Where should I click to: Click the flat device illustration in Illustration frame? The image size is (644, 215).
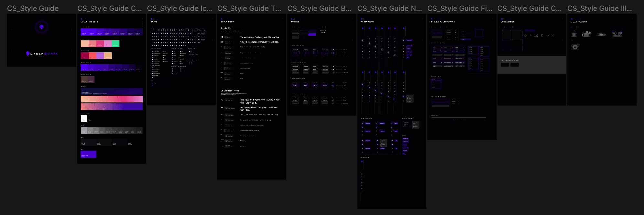[x=601, y=34]
